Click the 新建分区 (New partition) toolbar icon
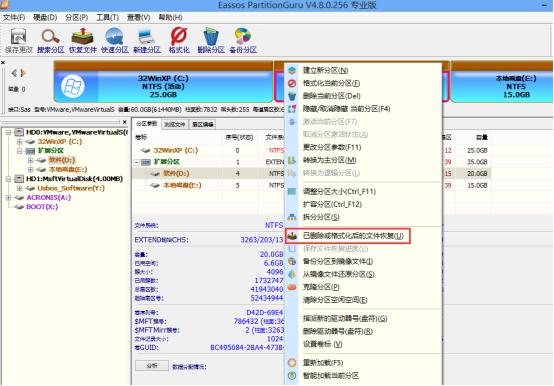554x386 pixels. [147, 40]
